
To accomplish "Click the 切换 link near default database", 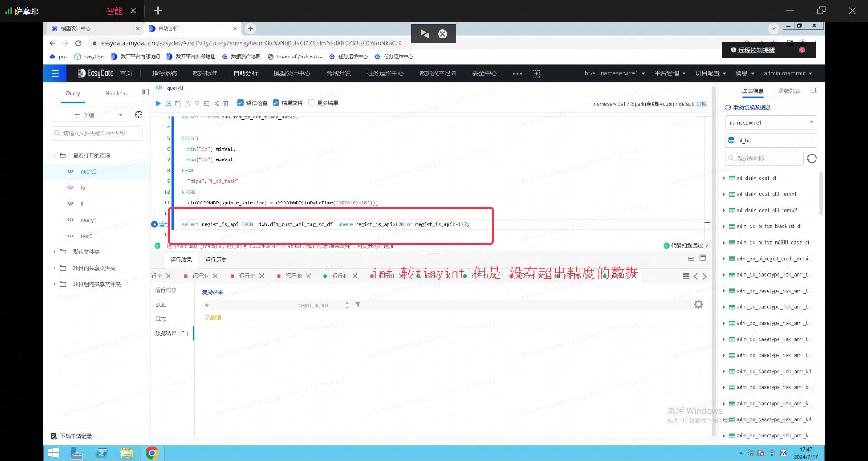I will click(701, 103).
